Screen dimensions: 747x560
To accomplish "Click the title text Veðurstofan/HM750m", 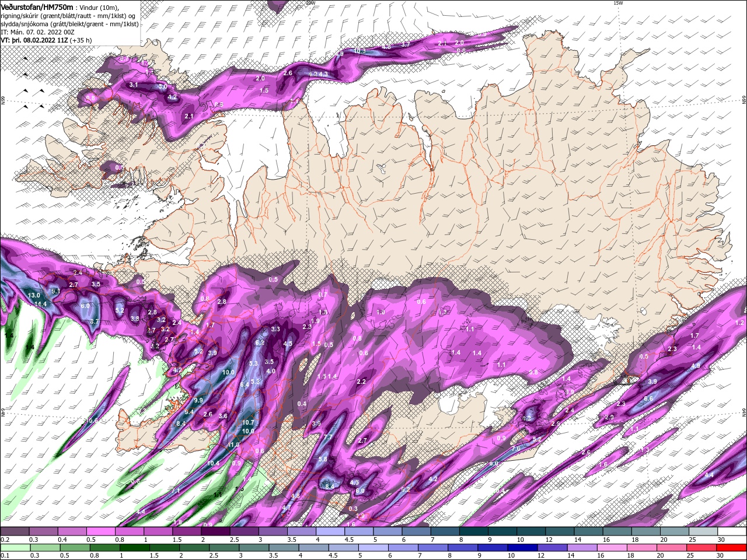I will pyautogui.click(x=37, y=7).
